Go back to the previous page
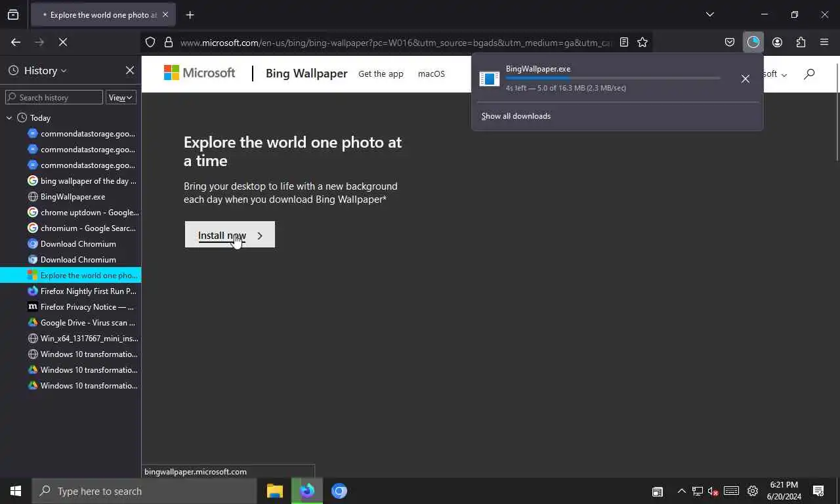840x504 pixels. point(16,42)
